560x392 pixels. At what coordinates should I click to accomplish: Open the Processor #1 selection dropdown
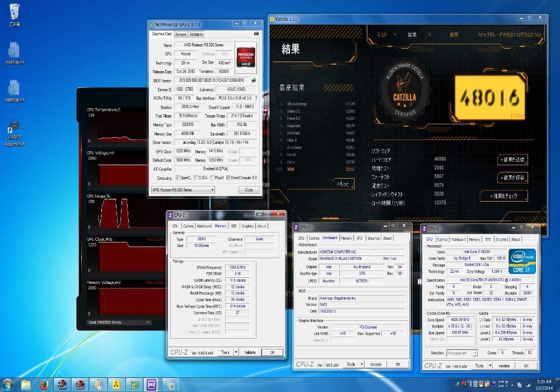click(462, 353)
